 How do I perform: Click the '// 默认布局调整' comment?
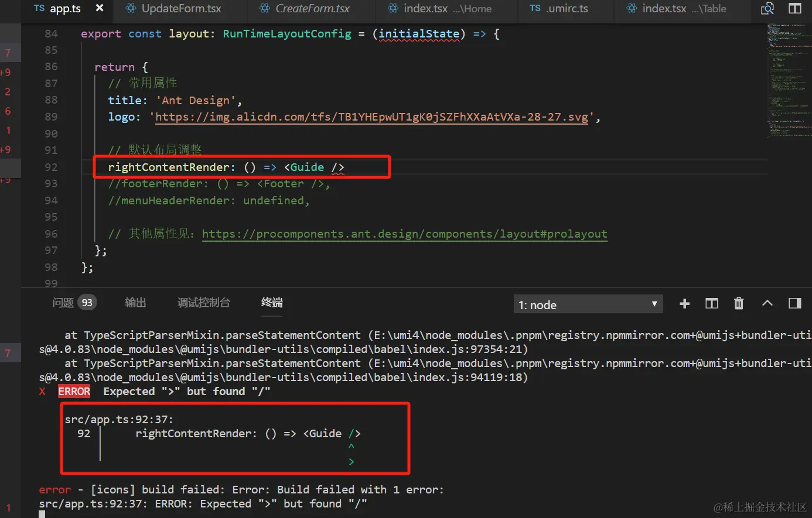click(x=155, y=150)
